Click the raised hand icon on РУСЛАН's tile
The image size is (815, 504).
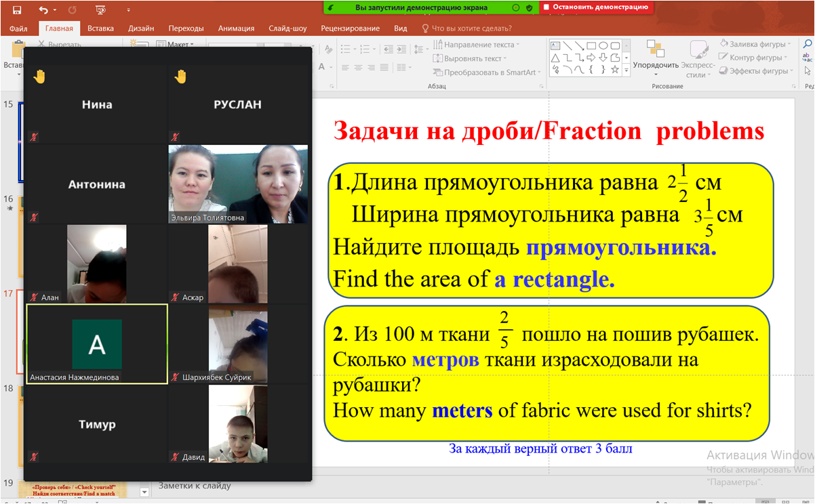pyautogui.click(x=180, y=77)
